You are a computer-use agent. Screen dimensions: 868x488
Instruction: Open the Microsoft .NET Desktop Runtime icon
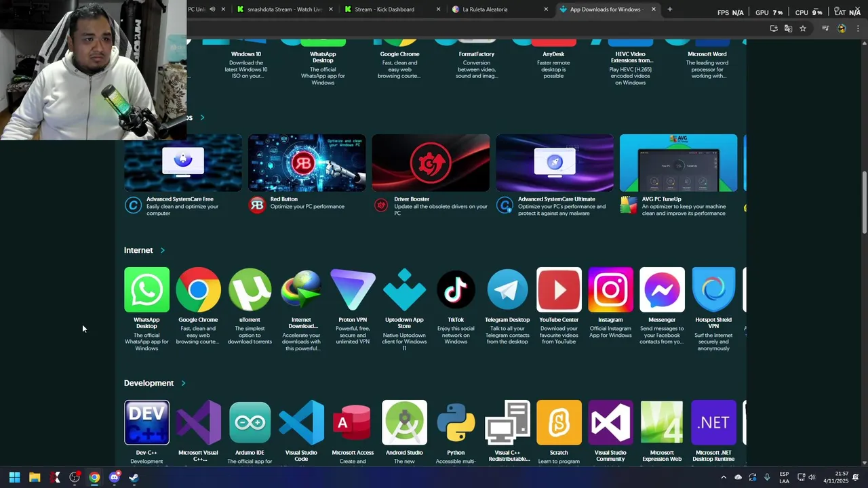[x=713, y=422]
